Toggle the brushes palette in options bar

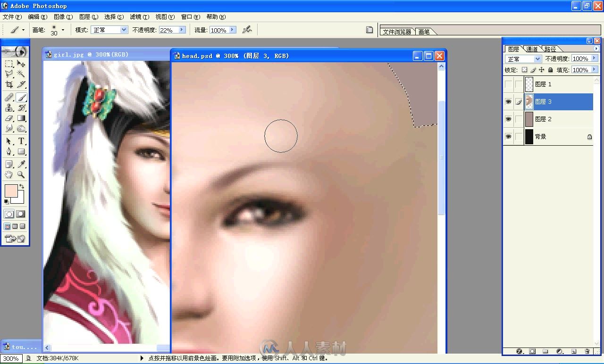click(369, 30)
